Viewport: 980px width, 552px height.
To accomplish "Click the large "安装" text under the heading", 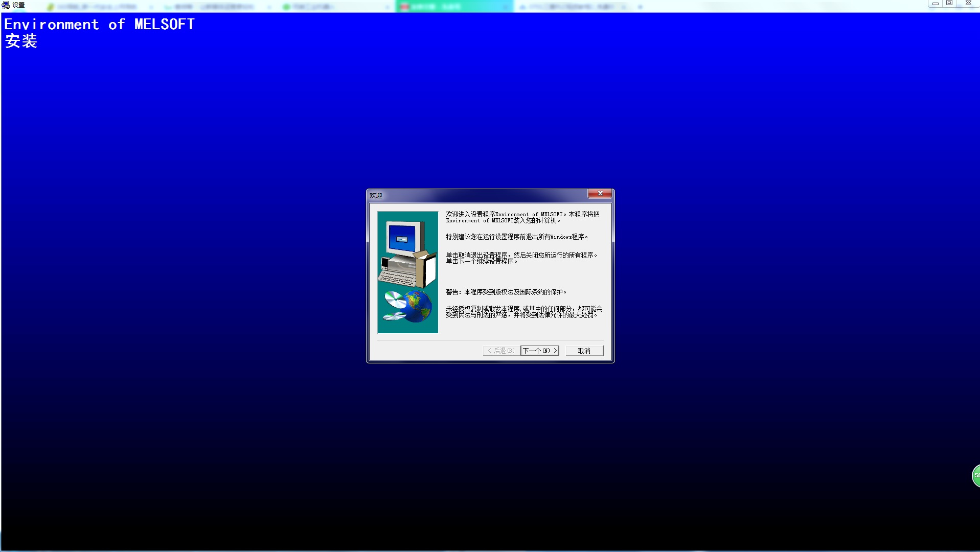I will [21, 41].
